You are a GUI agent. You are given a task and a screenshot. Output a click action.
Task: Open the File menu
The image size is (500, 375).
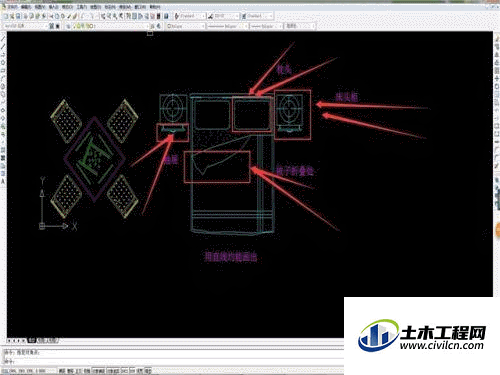(12, 7)
